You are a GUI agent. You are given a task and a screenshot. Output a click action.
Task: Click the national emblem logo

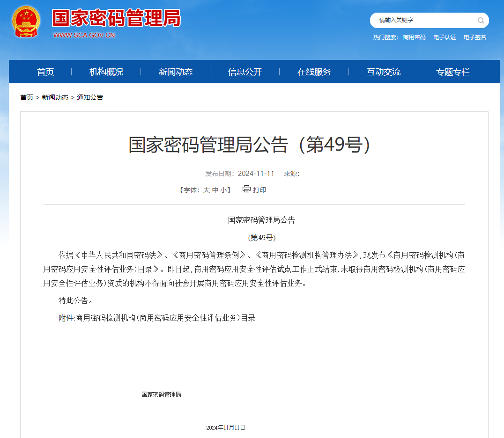26,22
